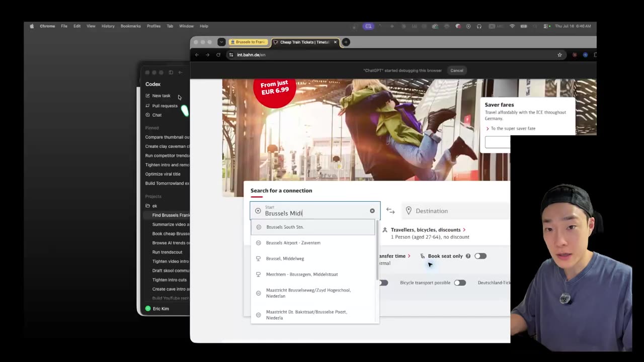644x362 pixels.
Task: Toggle Codex sidebar panel icon
Action: tap(171, 72)
